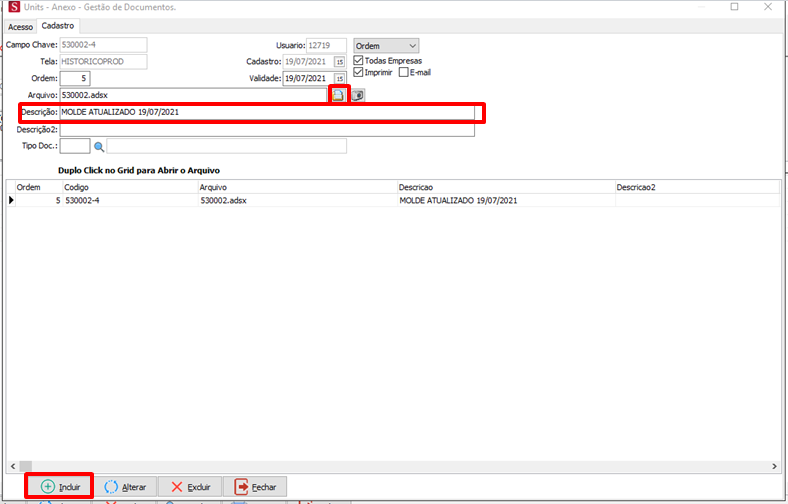Screen dimensions: 788x504
Task: Click the Tipo Doc. magnifier search icon
Action: pos(99,146)
